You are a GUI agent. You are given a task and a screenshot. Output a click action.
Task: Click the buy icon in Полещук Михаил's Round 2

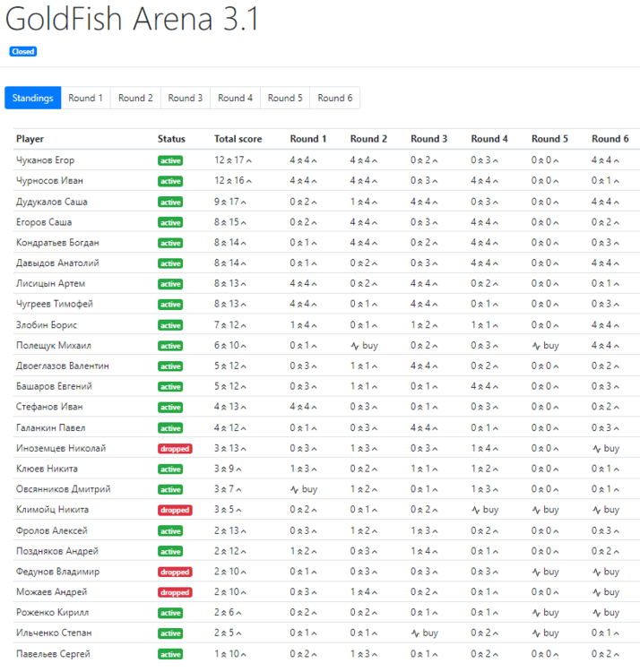pyautogui.click(x=355, y=346)
